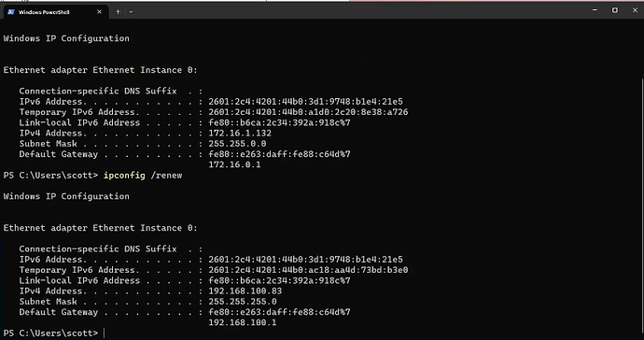This screenshot has width=644, height=340.
Task: Close the terminal window
Action: coord(635,10)
